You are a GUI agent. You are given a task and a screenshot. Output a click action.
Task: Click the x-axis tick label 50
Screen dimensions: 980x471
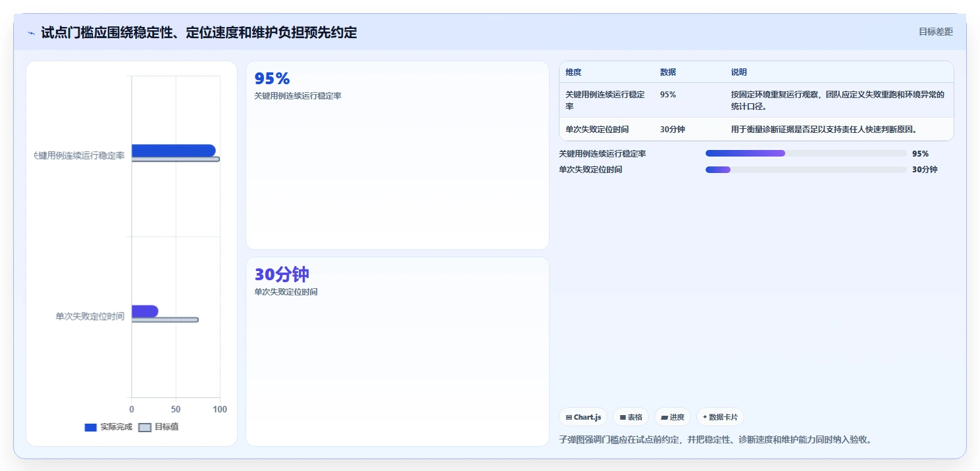(176, 409)
